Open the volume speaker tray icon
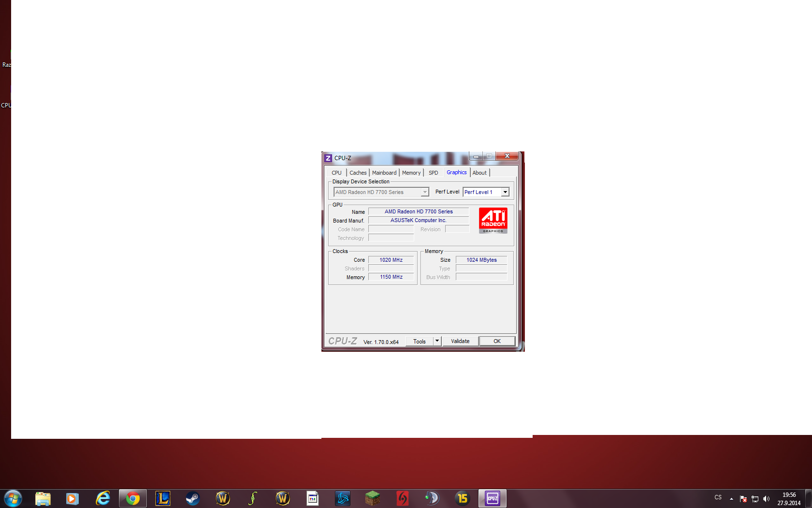812x508 pixels. point(766,499)
